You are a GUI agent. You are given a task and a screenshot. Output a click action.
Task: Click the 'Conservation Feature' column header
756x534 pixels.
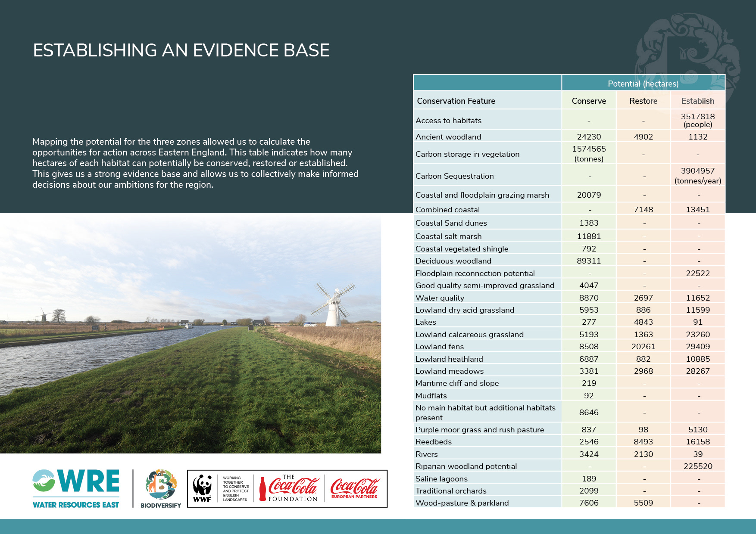tap(456, 101)
